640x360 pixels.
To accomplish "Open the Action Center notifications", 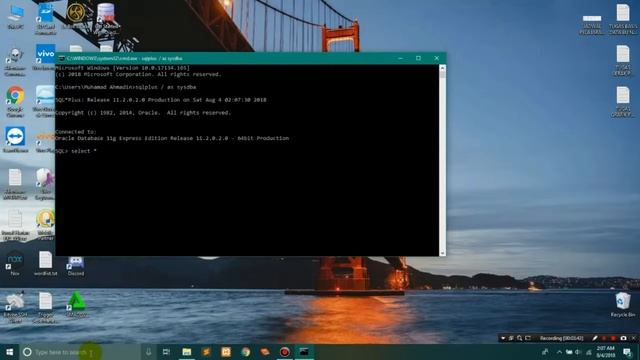I will 628,352.
